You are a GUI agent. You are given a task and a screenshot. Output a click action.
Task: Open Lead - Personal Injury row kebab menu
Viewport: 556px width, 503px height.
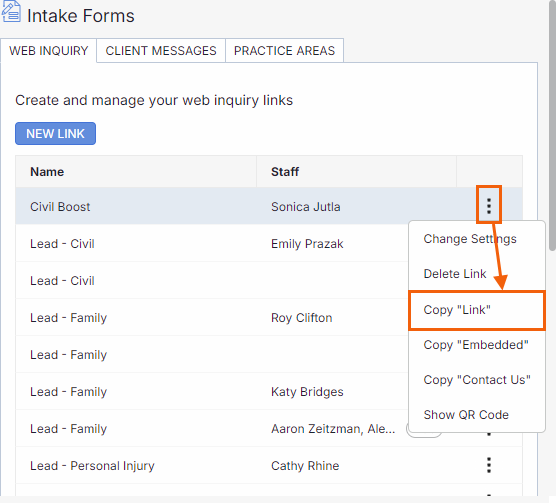pyautogui.click(x=489, y=465)
